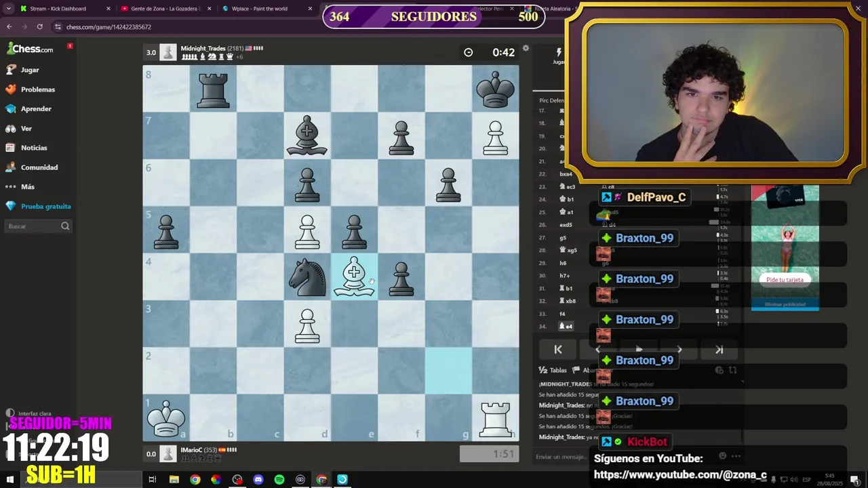Image resolution: width=868 pixels, height=488 pixels.
Task: Select move bxa4 in the move list
Action: point(566,174)
